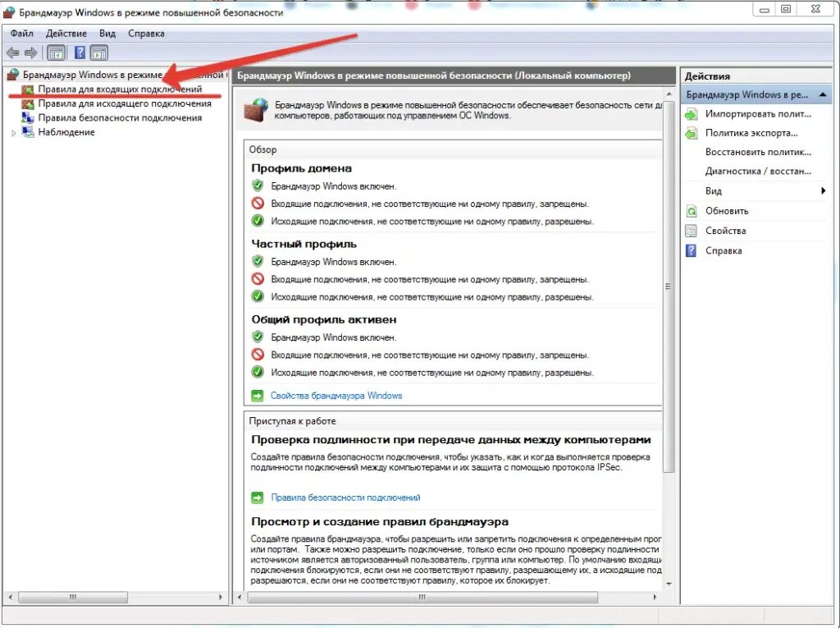The image size is (840, 628).
Task: Expand the Наблюдение tree node
Action: tap(14, 133)
